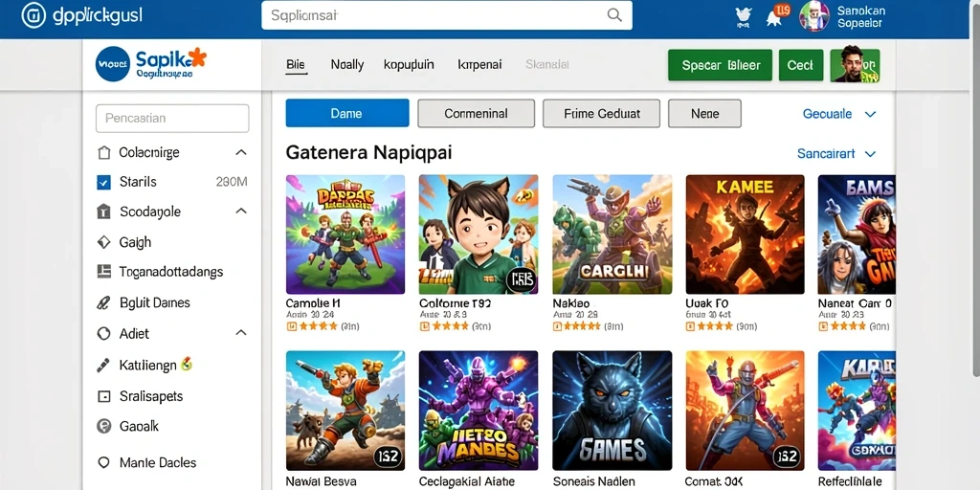Open Manle Dacles location pin icon
This screenshot has height=490, width=980.
pos(103,462)
